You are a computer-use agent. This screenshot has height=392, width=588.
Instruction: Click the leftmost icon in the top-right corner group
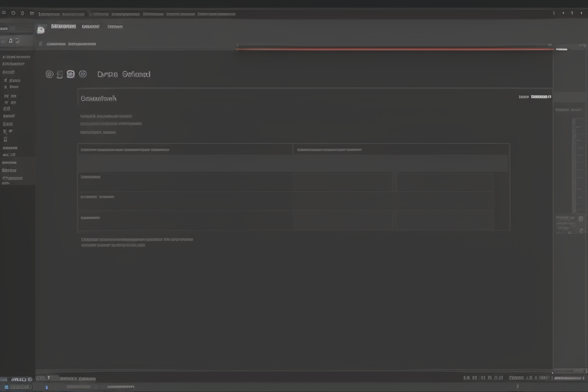coord(554,13)
